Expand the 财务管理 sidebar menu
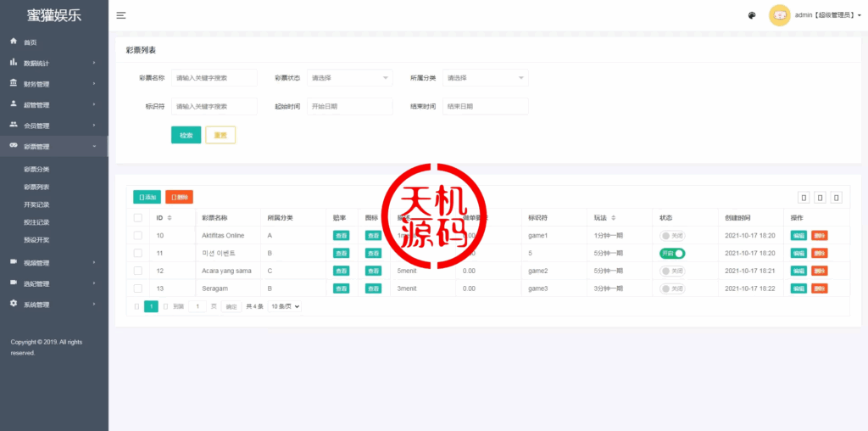This screenshot has width=868, height=431. pos(51,84)
